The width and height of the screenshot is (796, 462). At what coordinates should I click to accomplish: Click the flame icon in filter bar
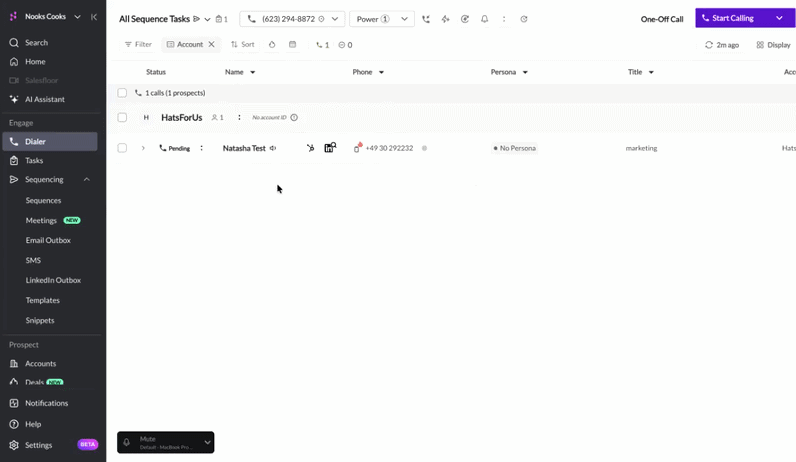click(x=272, y=45)
